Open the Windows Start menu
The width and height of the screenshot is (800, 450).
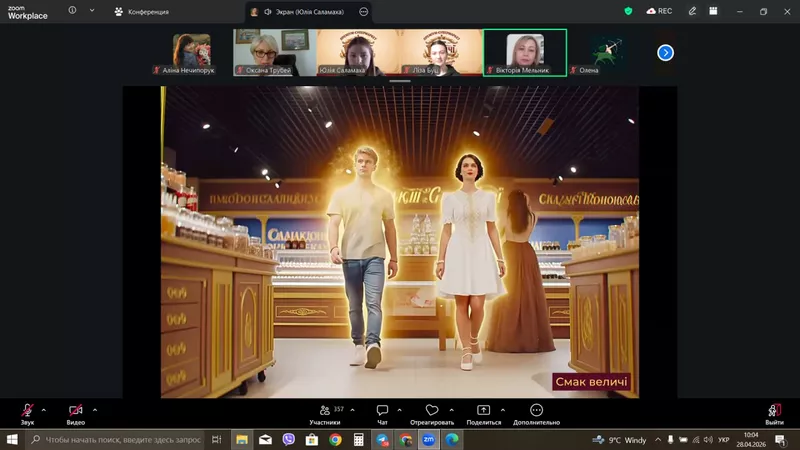click(12, 439)
